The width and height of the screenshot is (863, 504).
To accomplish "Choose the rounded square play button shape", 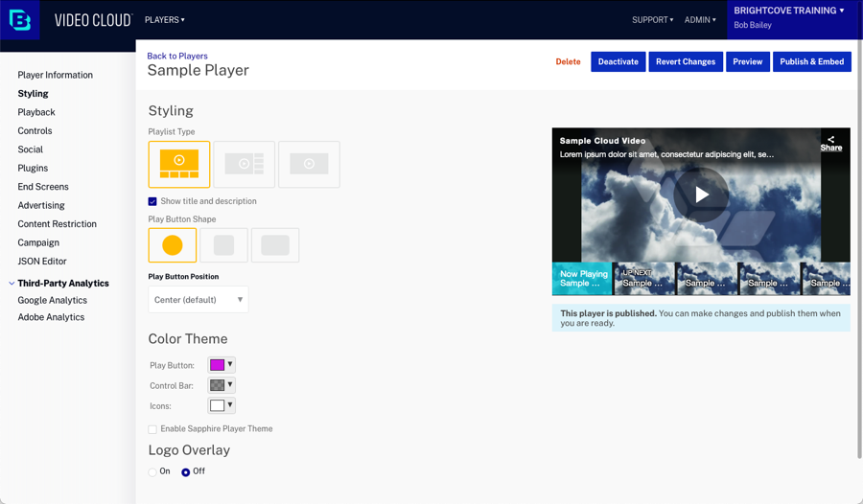I will pos(223,245).
